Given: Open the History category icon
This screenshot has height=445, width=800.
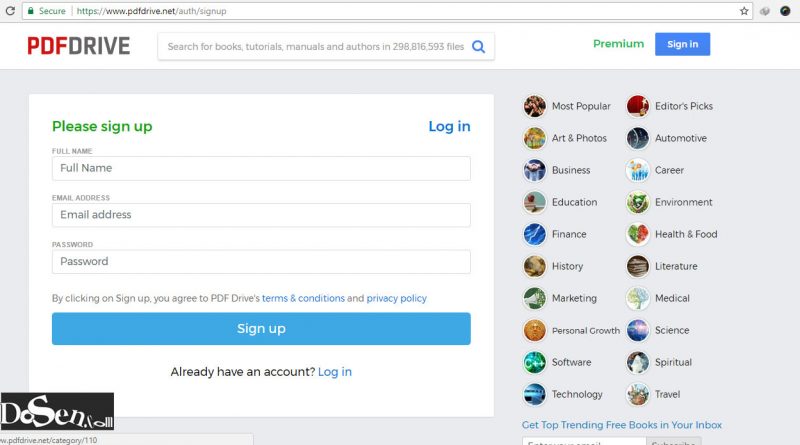Looking at the screenshot, I should pyautogui.click(x=535, y=266).
